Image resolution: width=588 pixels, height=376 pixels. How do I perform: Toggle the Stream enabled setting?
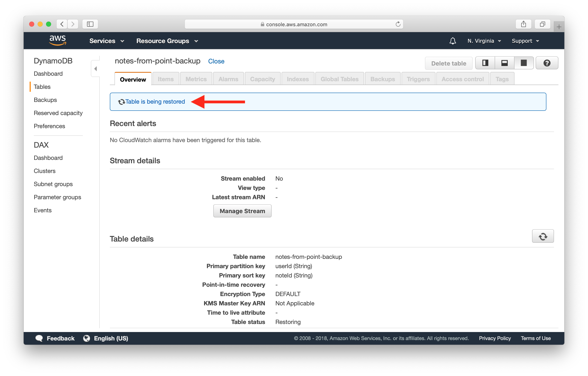pos(242,211)
